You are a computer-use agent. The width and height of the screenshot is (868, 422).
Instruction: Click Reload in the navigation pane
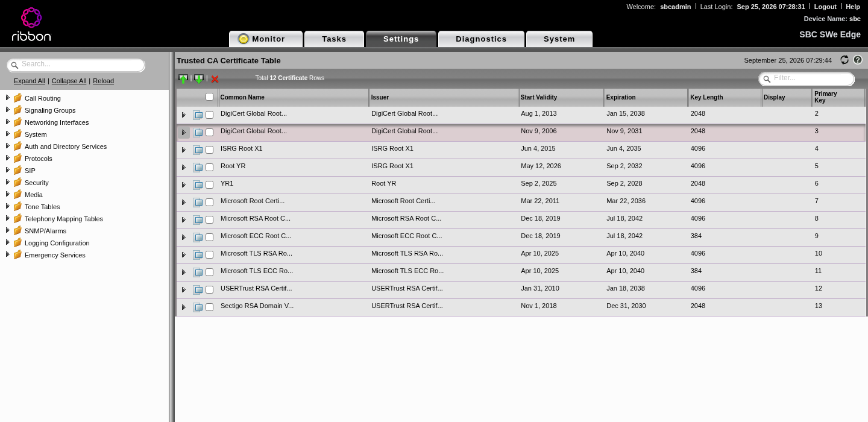103,81
